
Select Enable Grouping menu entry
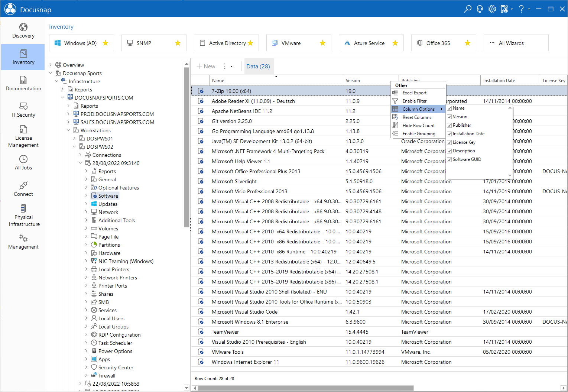418,134
